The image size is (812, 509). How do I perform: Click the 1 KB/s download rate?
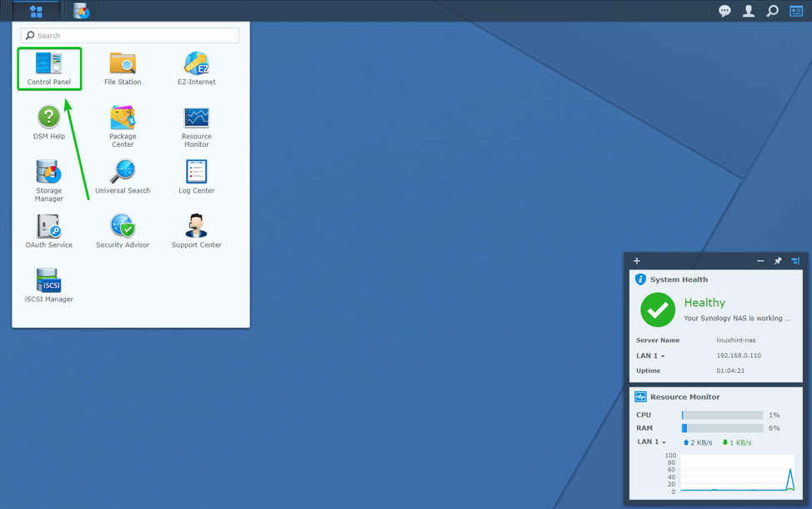[x=737, y=442]
